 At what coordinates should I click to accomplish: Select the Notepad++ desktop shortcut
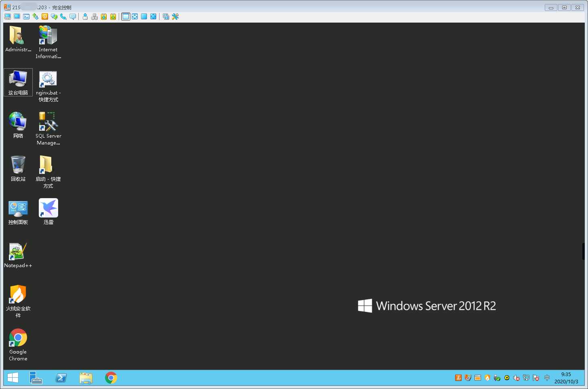coord(18,255)
